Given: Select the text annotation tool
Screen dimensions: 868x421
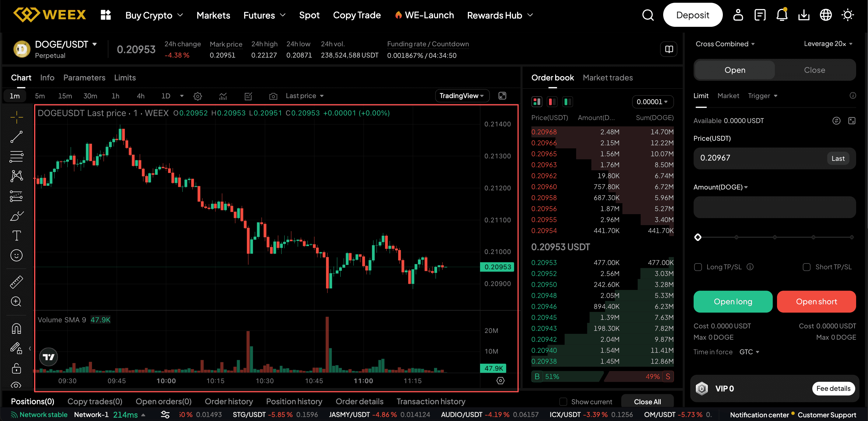Looking at the screenshot, I should point(16,235).
